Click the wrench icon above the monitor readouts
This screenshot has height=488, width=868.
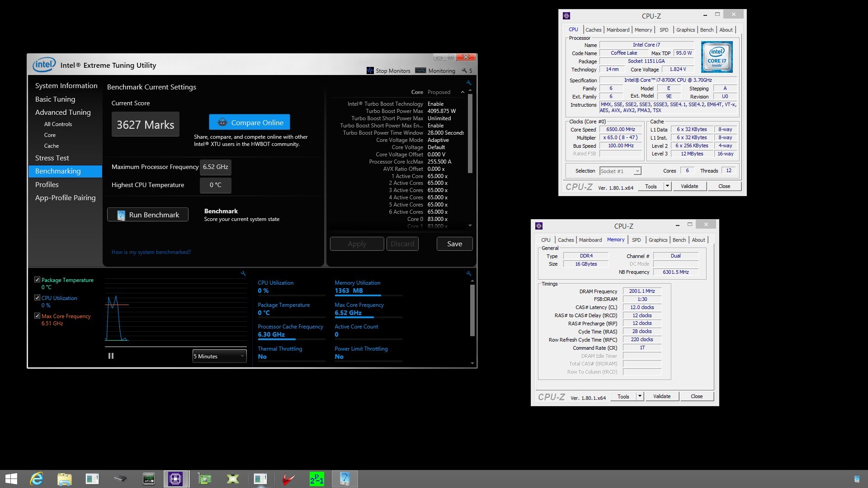[x=469, y=273]
